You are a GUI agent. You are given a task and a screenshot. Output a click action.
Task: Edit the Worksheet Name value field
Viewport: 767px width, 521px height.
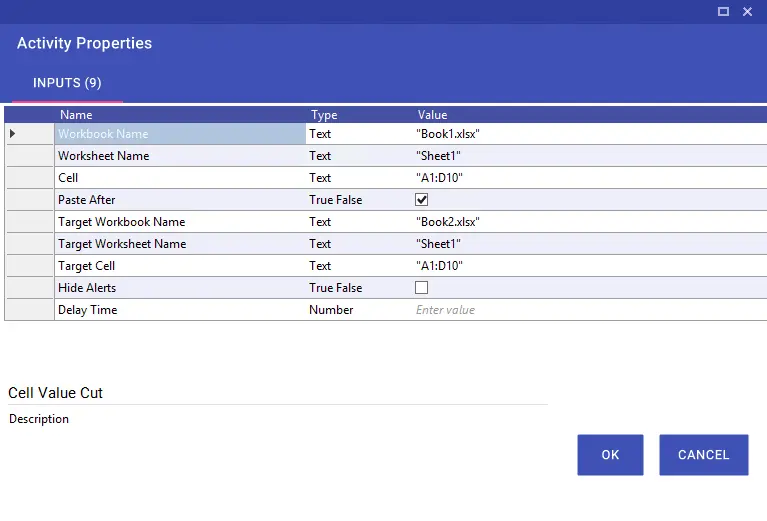590,156
